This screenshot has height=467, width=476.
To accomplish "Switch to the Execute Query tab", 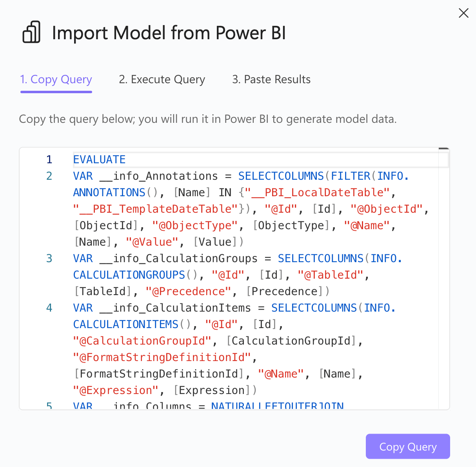I will [162, 80].
